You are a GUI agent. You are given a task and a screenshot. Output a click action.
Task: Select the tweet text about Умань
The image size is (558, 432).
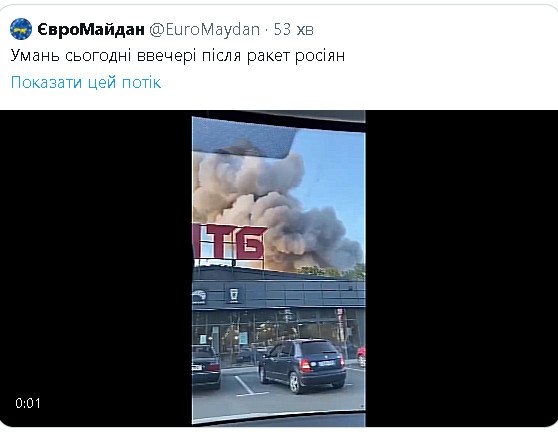pyautogui.click(x=178, y=56)
